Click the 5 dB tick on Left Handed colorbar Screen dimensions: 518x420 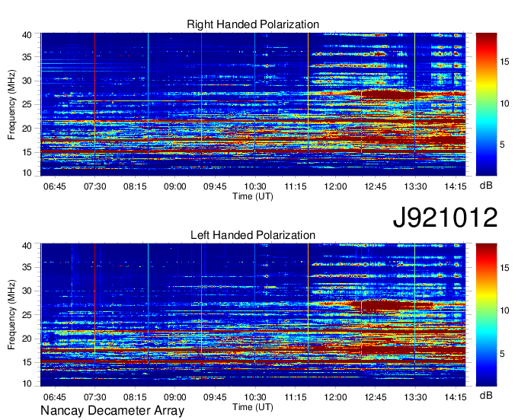click(x=503, y=354)
